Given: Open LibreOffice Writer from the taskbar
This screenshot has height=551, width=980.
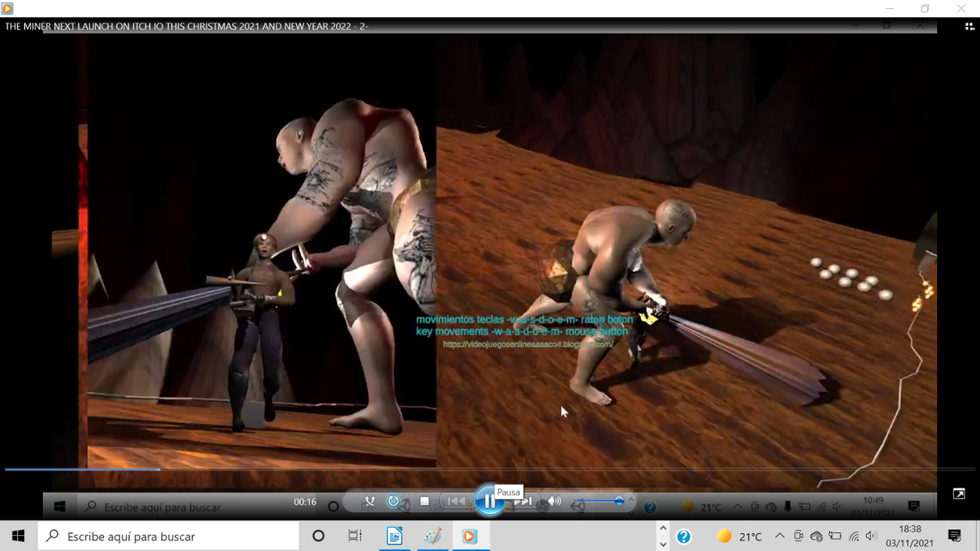Looking at the screenshot, I should click(394, 536).
